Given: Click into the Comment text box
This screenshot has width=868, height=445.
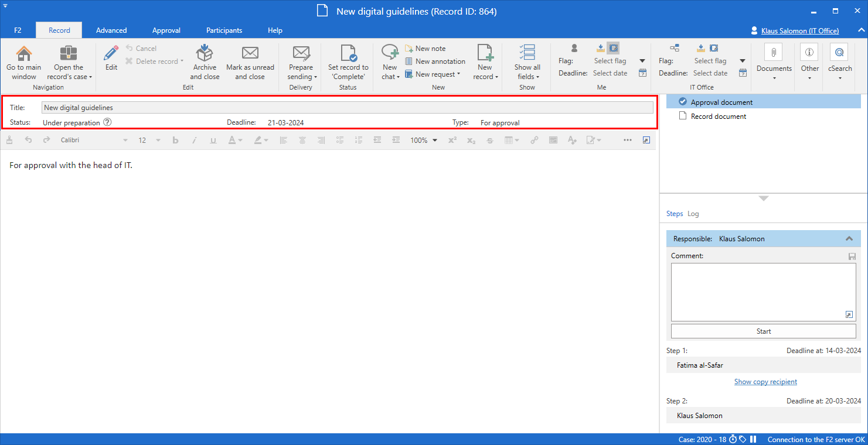Looking at the screenshot, I should point(763,292).
